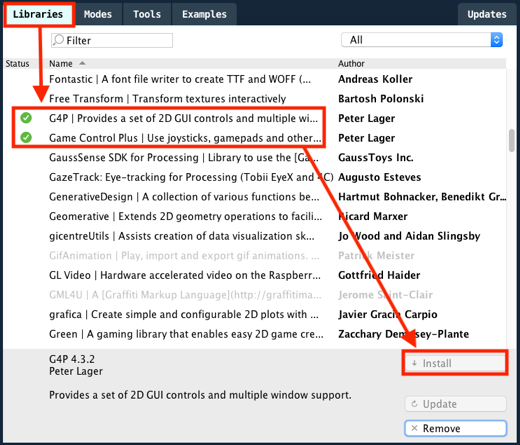Viewport: 520px width, 445px height.
Task: Click the Install button
Action: point(455,363)
